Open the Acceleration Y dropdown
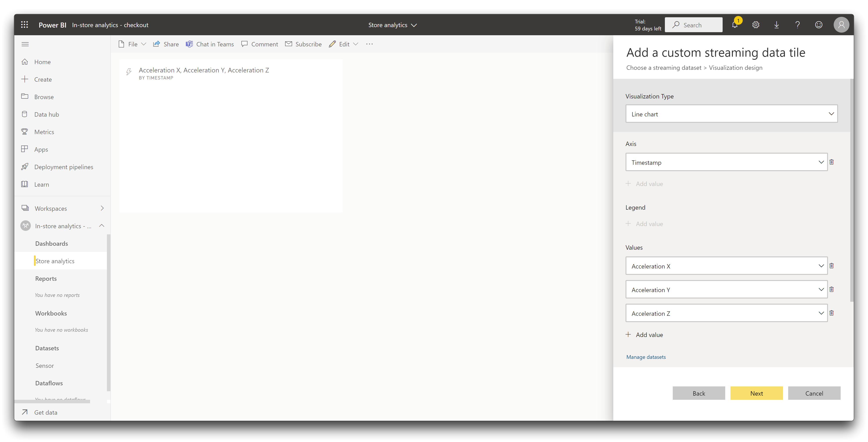Image resolution: width=868 pixels, height=442 pixels. point(727,290)
